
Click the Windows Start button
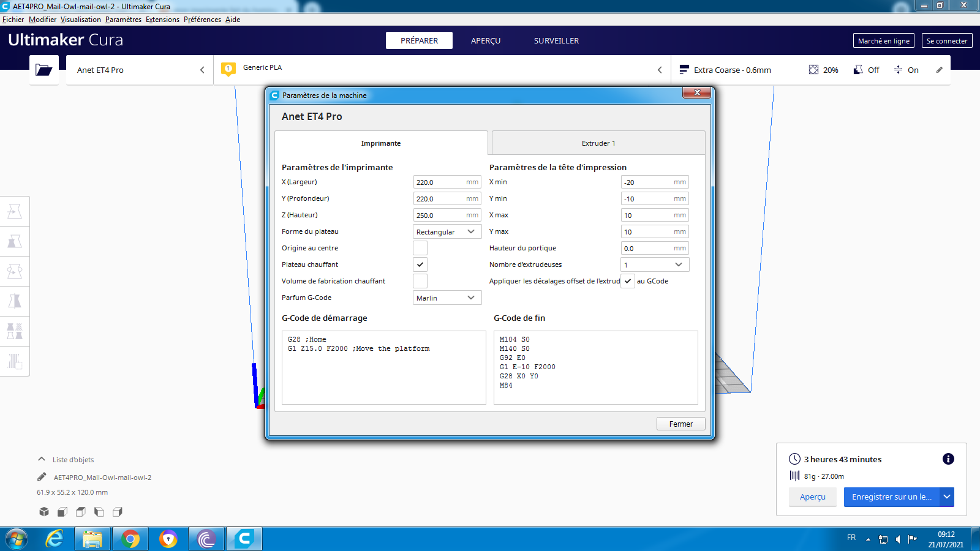[17, 539]
